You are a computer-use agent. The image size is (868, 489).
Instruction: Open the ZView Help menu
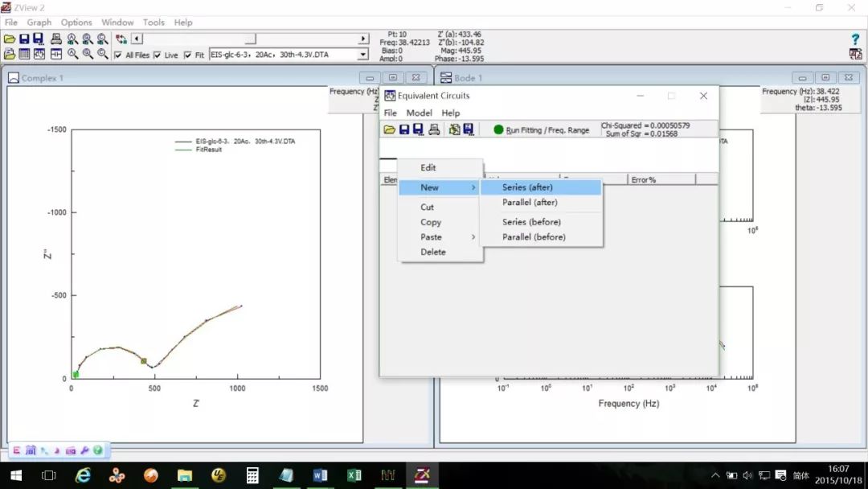click(x=183, y=23)
